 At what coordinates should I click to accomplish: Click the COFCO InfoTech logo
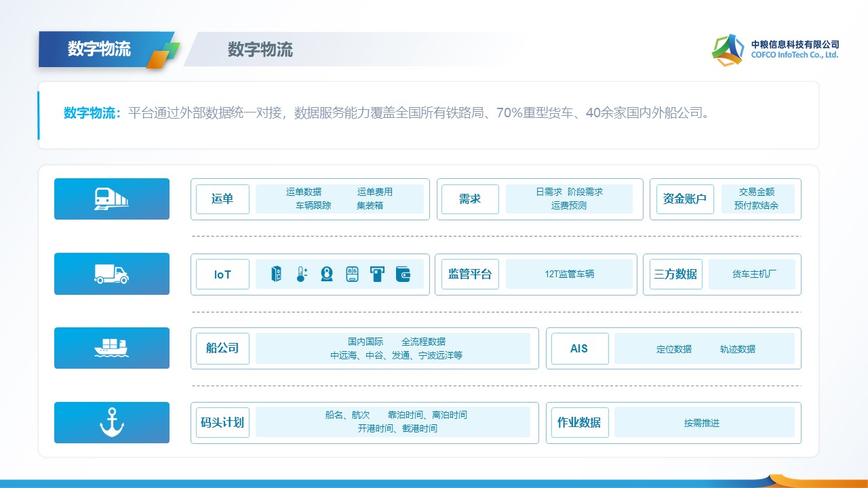coord(775,49)
